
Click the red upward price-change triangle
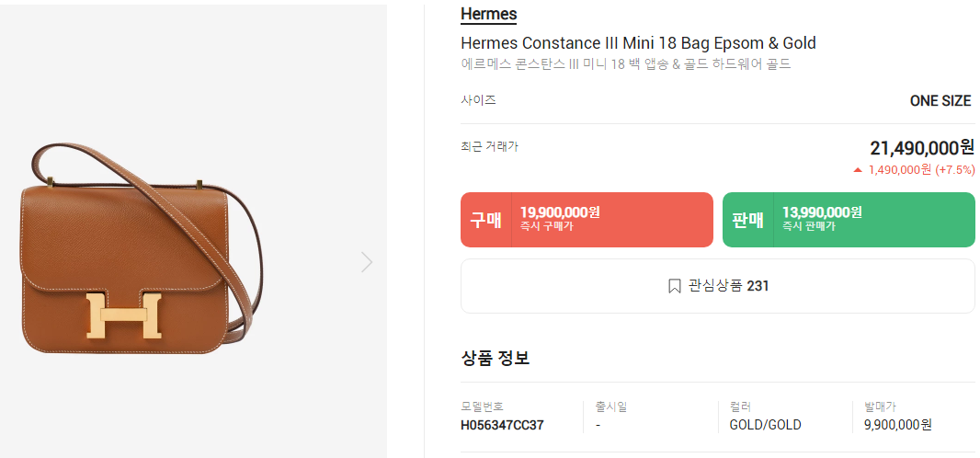(x=858, y=170)
